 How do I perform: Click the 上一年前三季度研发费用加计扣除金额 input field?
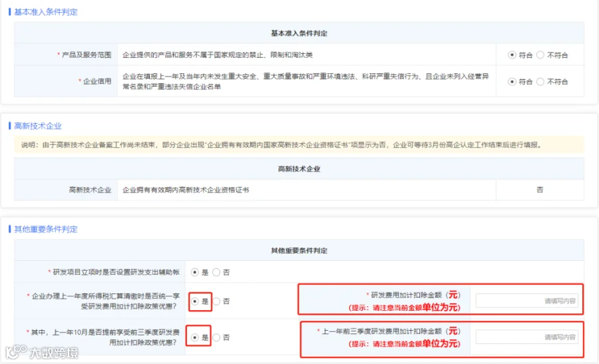point(527,337)
